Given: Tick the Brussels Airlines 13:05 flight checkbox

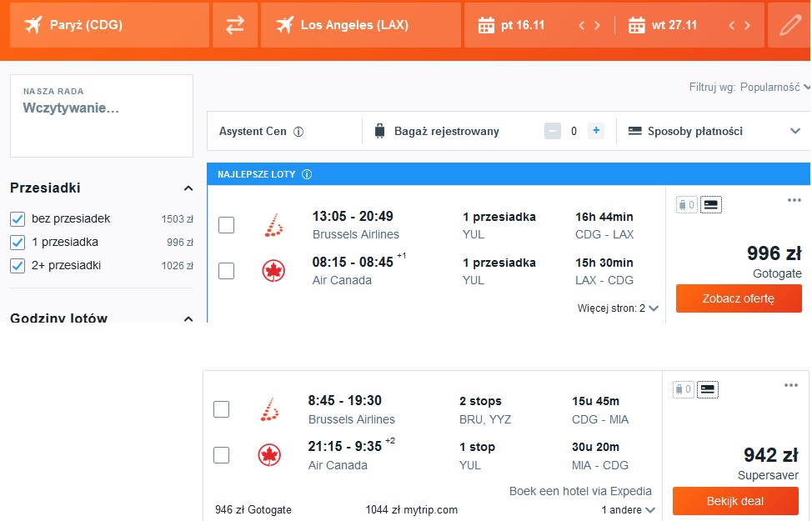Looking at the screenshot, I should coord(226,225).
